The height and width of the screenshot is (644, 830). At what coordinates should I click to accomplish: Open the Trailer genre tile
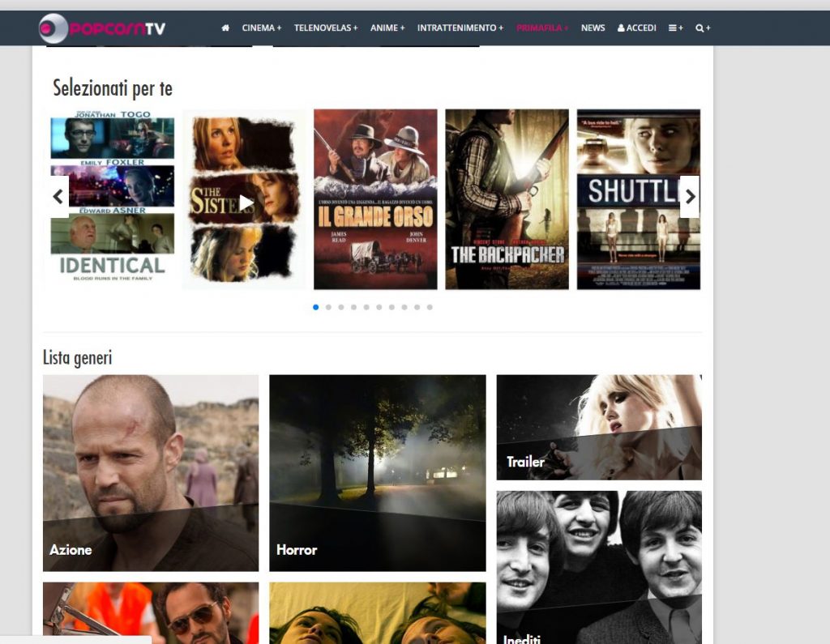tap(599, 428)
